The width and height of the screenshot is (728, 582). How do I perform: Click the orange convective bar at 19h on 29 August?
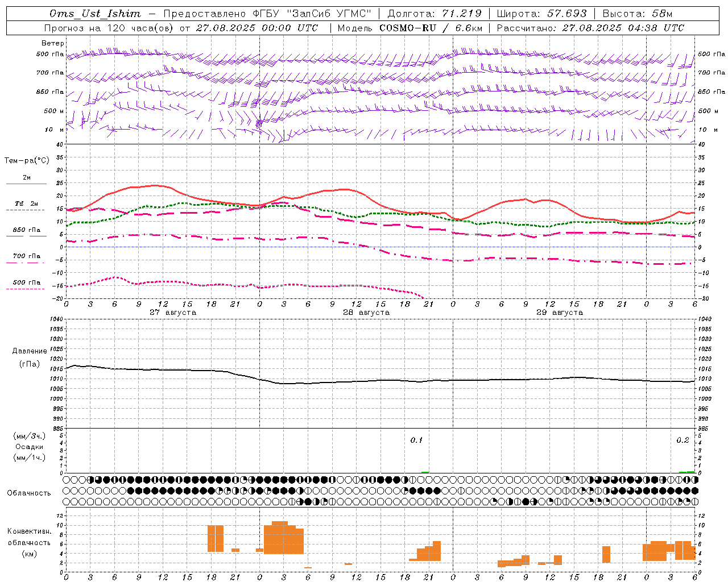(x=606, y=554)
